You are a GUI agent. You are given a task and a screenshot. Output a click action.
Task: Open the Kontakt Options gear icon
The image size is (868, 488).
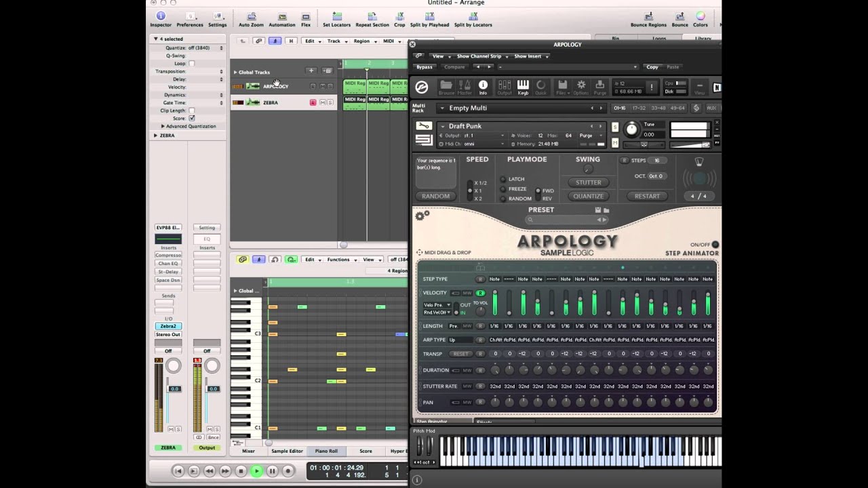[x=581, y=87]
